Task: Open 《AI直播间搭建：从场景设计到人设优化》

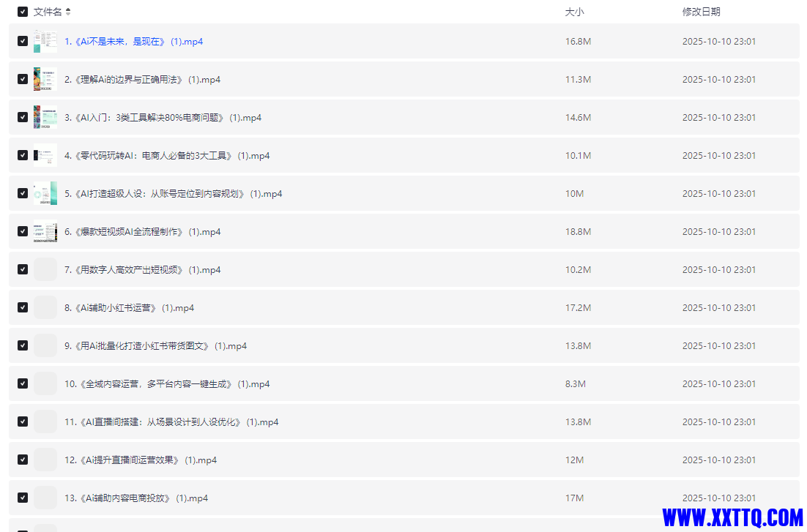Action: (x=168, y=422)
